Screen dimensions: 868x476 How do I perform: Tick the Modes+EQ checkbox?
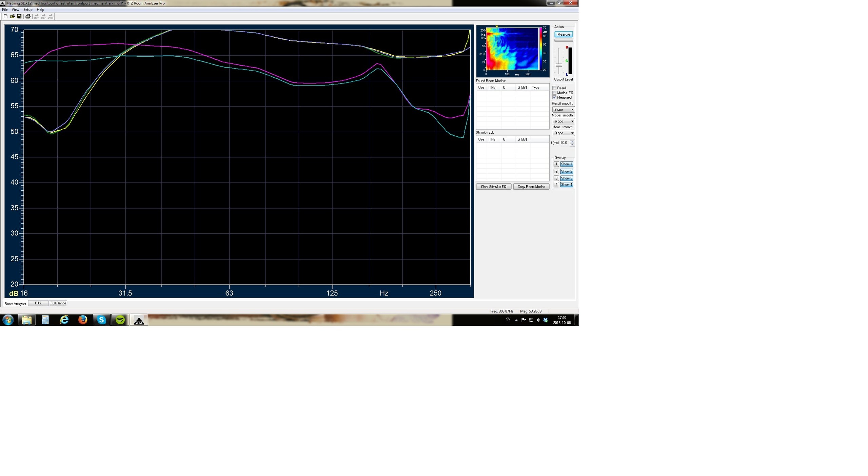(x=555, y=93)
